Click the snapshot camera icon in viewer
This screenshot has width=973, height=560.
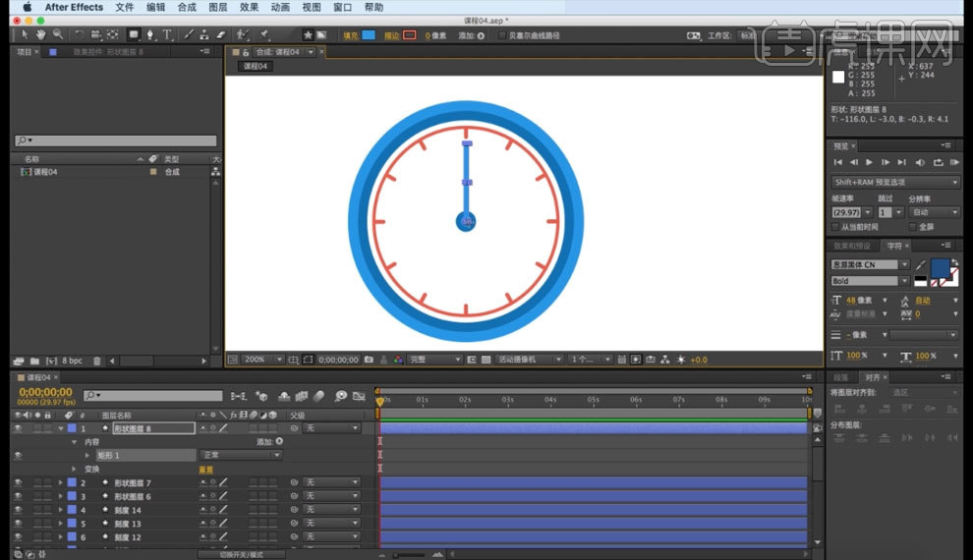(x=370, y=360)
